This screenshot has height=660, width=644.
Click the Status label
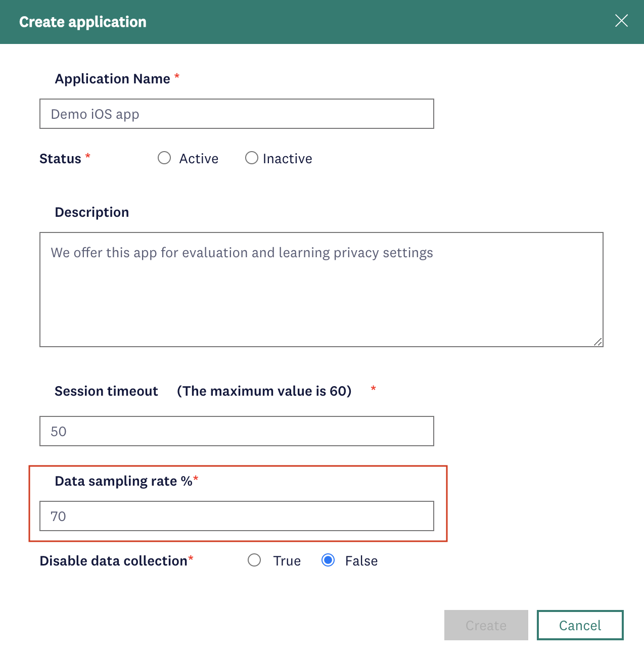[x=60, y=159]
